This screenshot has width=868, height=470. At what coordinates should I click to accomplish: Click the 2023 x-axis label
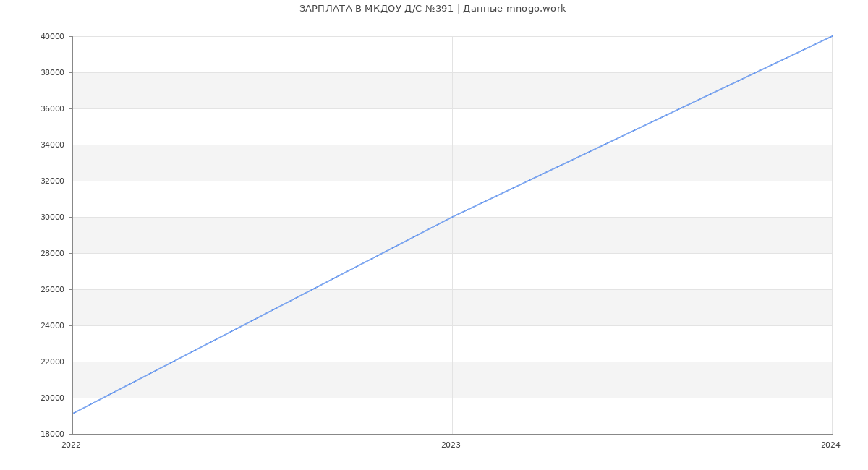(451, 445)
